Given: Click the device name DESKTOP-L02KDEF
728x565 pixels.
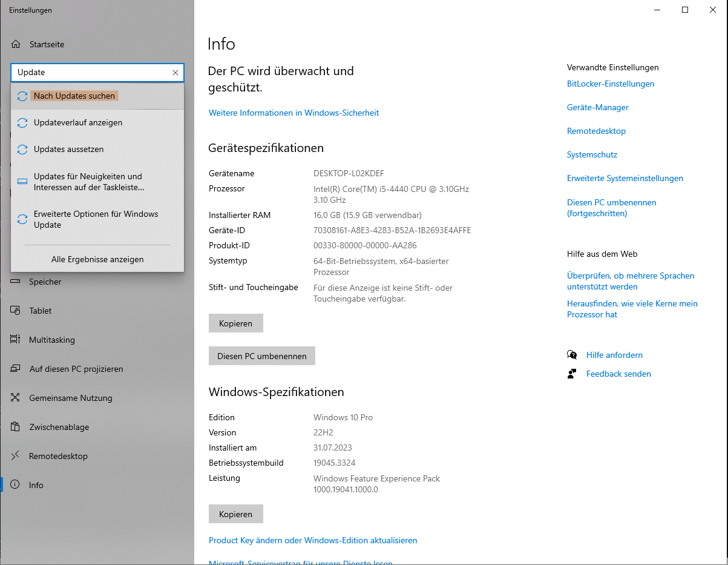Looking at the screenshot, I should point(349,173).
